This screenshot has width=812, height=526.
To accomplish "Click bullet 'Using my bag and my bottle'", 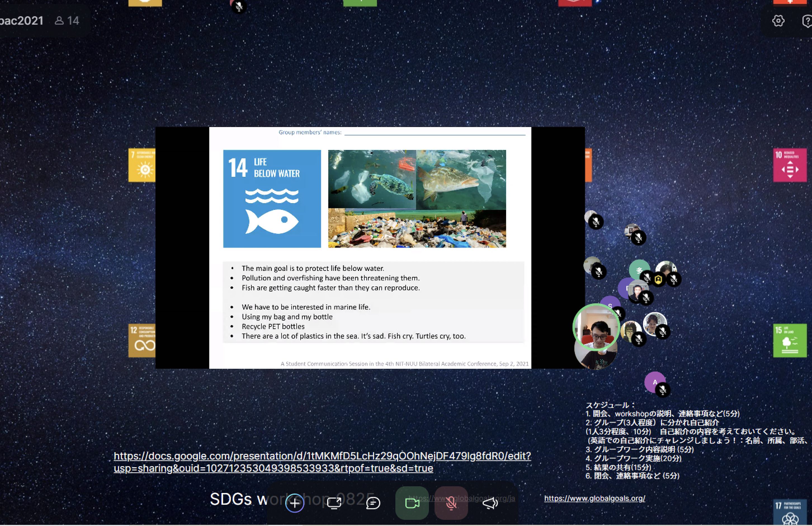I will tap(287, 317).
